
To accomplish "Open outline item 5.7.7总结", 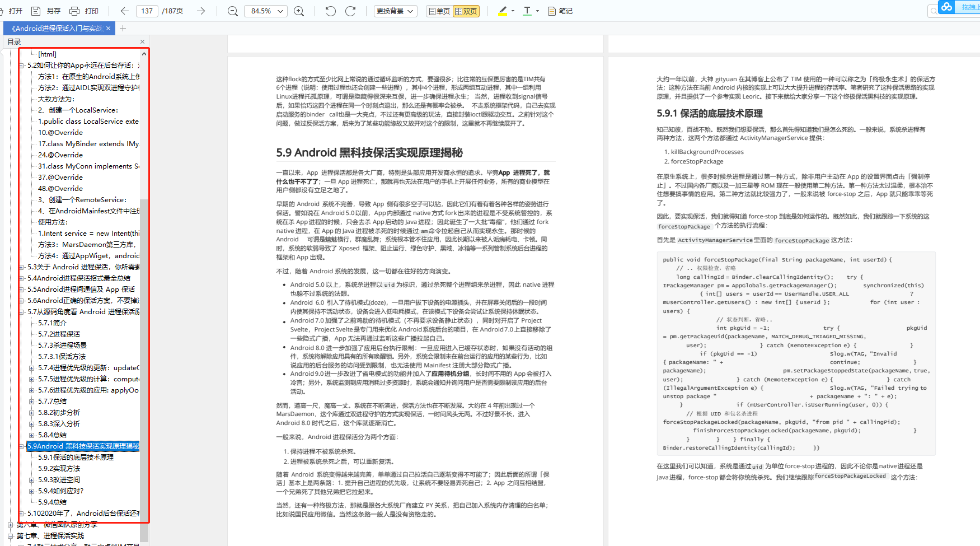I will coord(52,402).
